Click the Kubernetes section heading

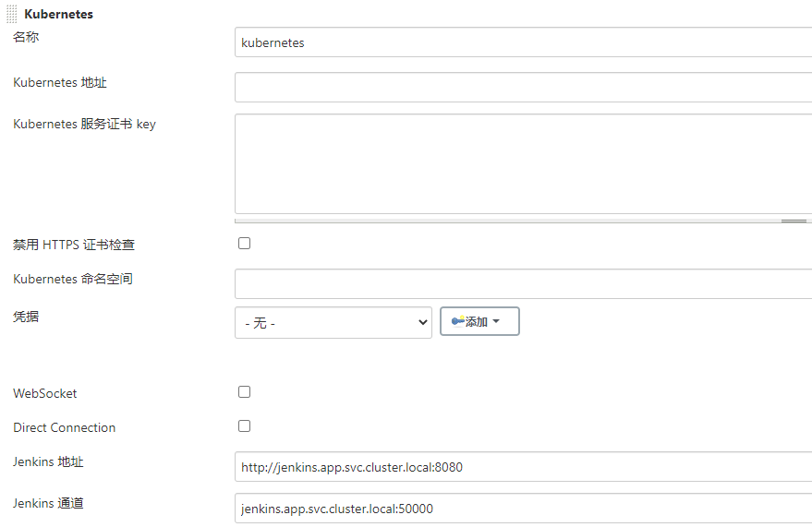58,14
